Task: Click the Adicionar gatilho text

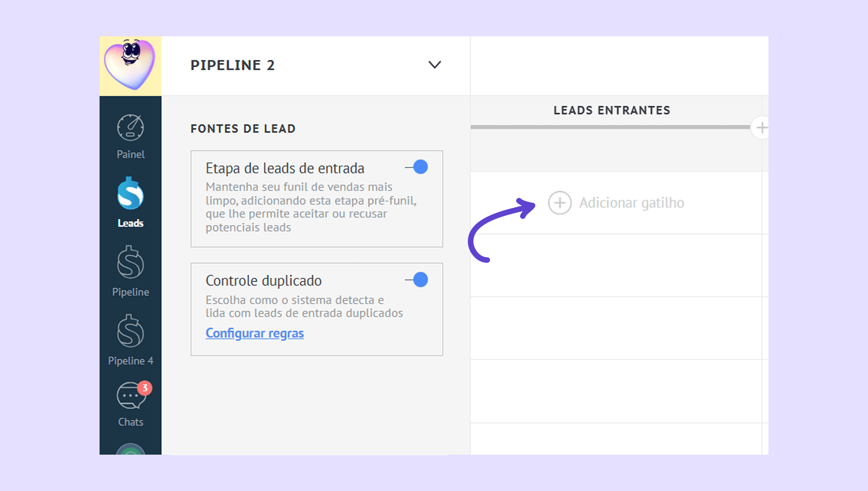Action: 632,203
